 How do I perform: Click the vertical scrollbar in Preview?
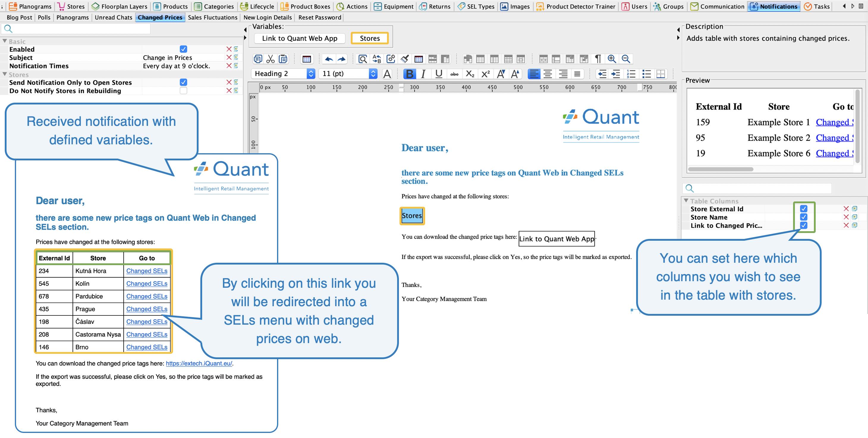[x=857, y=126]
